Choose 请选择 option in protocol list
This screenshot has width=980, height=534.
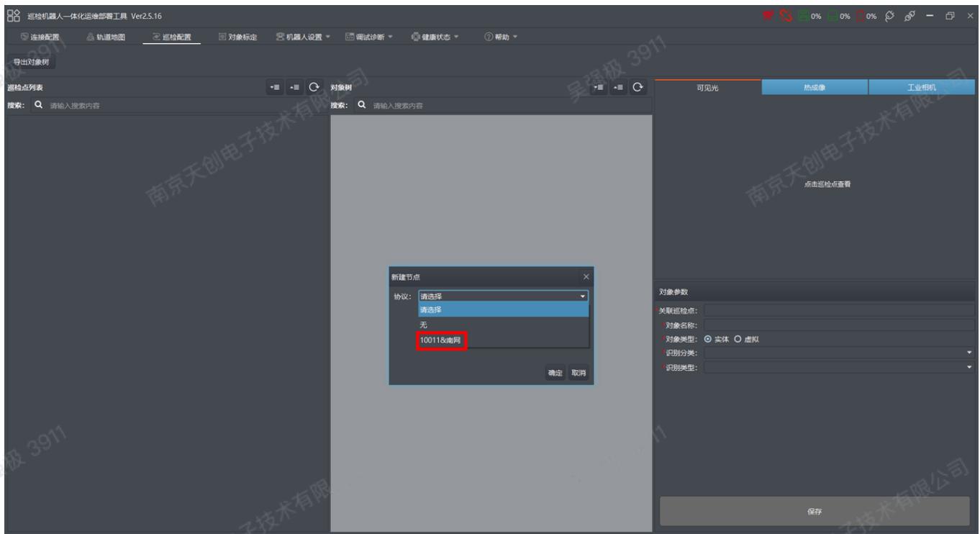coord(504,309)
